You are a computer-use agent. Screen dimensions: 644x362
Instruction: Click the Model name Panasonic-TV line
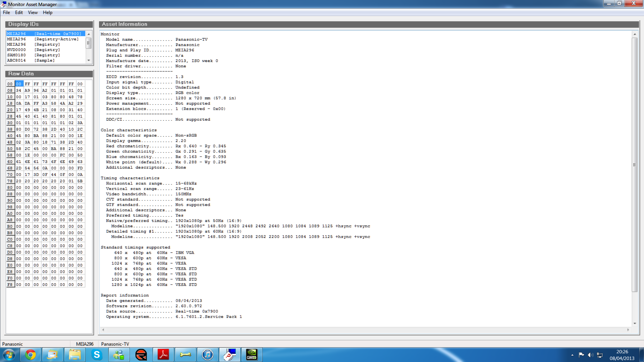(x=157, y=40)
